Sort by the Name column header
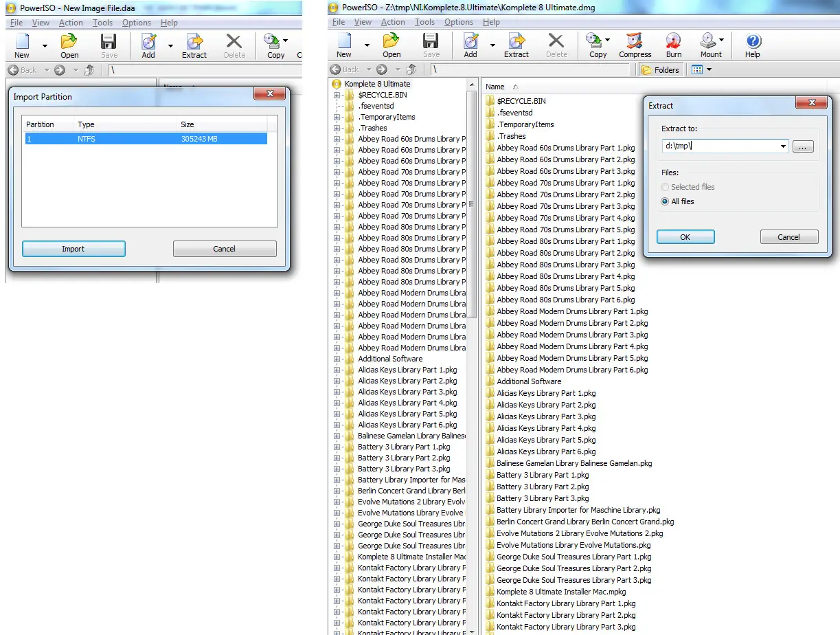The height and width of the screenshot is (635, 840). (495, 87)
